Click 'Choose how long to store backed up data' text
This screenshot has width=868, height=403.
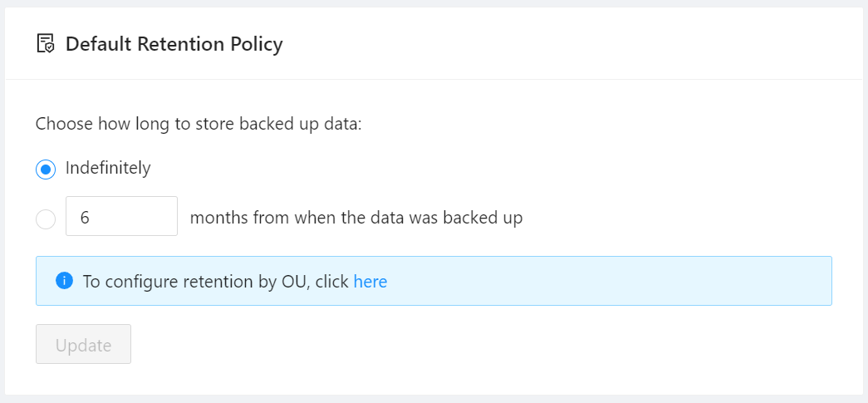click(x=199, y=125)
